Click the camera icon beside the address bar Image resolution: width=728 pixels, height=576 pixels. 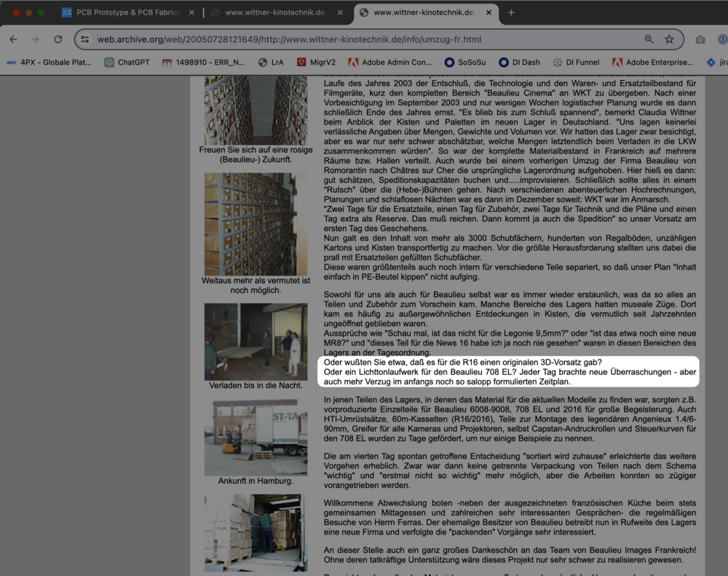(x=700, y=39)
